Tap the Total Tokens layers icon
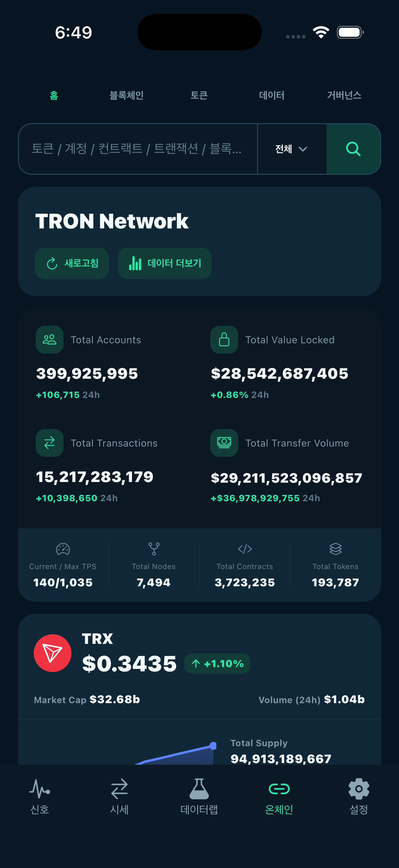 coord(336,549)
